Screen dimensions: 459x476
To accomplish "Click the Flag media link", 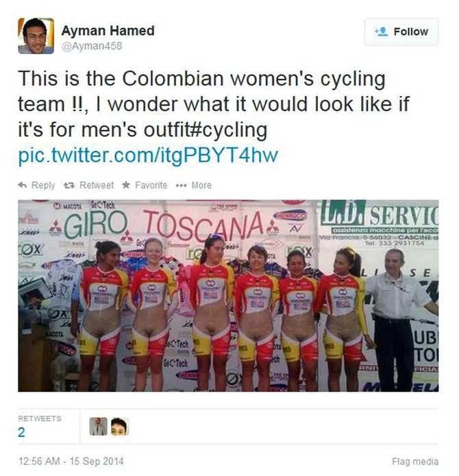I will pos(415,462).
